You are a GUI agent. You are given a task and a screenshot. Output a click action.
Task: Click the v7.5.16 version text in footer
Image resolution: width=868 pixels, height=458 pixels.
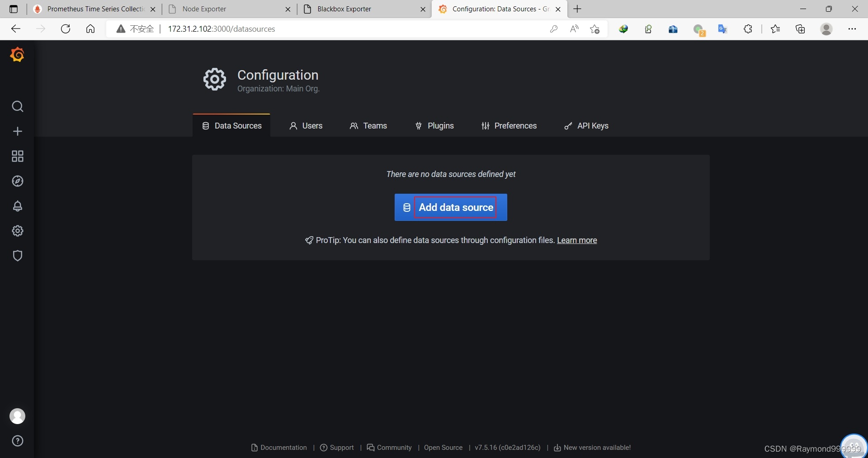tap(508, 448)
